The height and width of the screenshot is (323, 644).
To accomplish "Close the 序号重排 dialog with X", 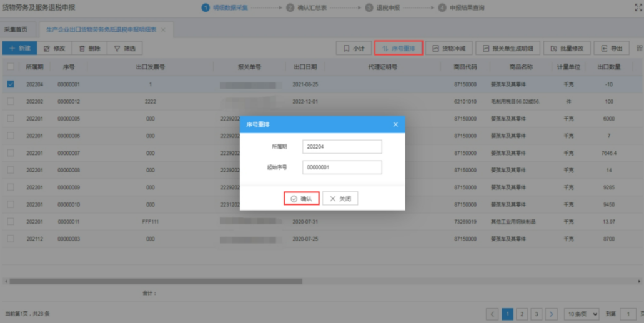I will pos(395,124).
